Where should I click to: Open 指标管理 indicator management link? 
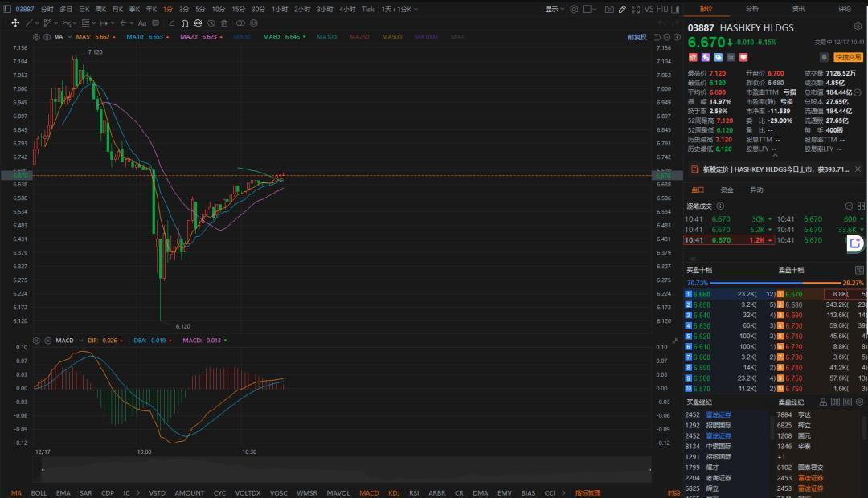(x=588, y=492)
